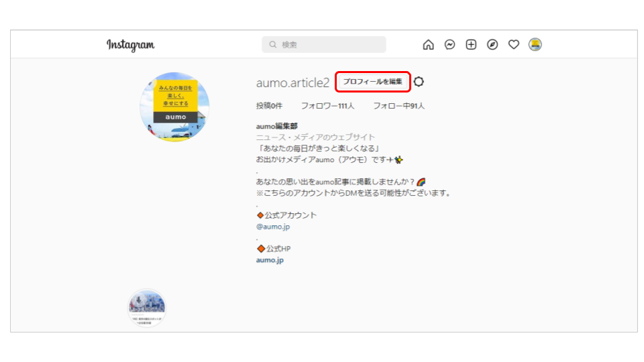
Task: Open the story highlight thumbnail
Action: coord(147,308)
